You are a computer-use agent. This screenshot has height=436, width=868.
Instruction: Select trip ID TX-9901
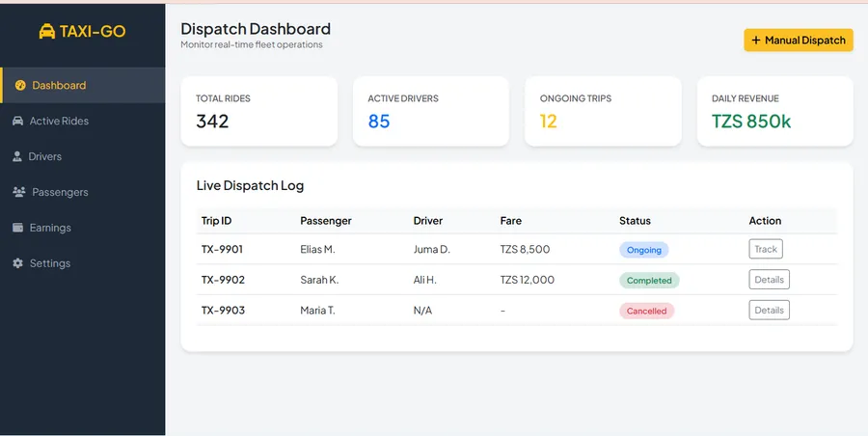pyautogui.click(x=222, y=249)
